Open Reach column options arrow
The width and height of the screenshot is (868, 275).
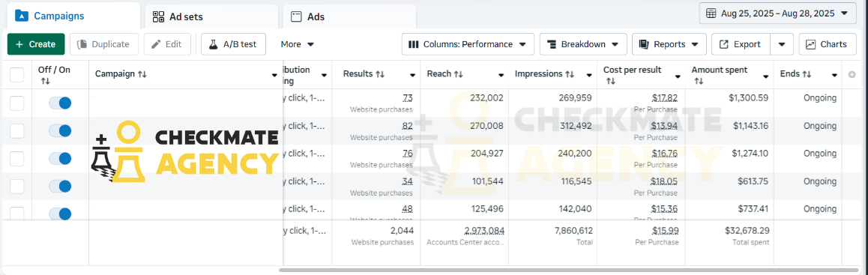[501, 75]
